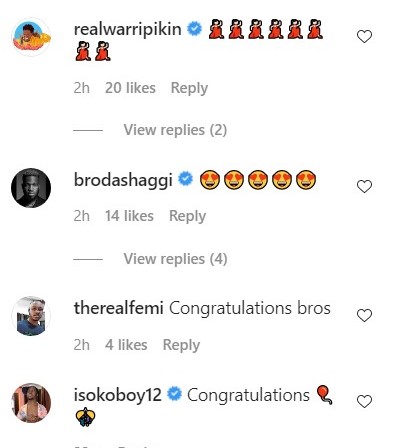399x448 pixels.
Task: Open therealfemi's profile avatar
Action: pyautogui.click(x=31, y=316)
